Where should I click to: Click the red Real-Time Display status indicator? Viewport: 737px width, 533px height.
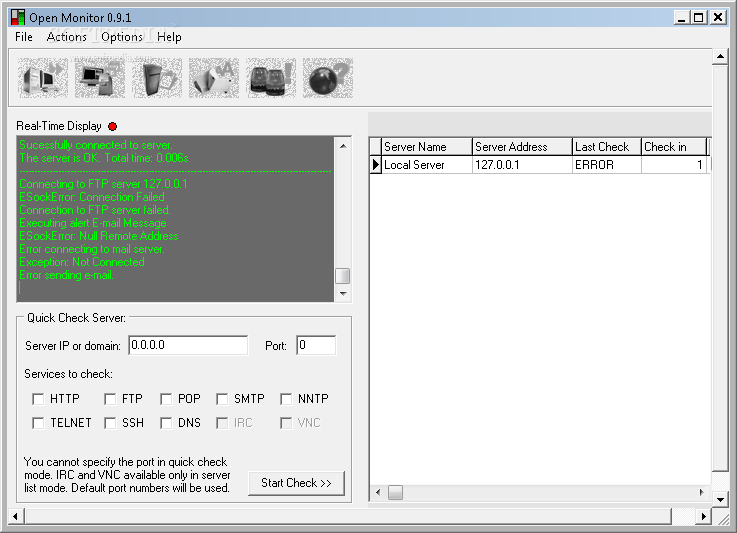pos(112,126)
